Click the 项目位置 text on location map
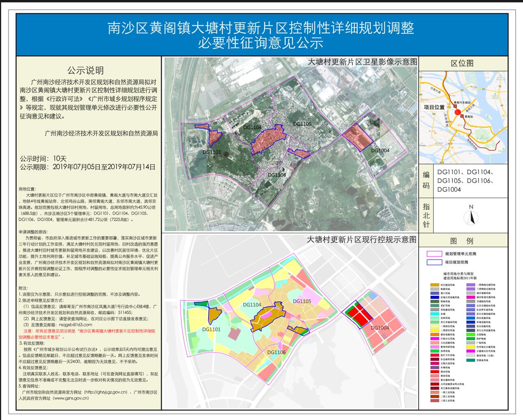 (434, 107)
